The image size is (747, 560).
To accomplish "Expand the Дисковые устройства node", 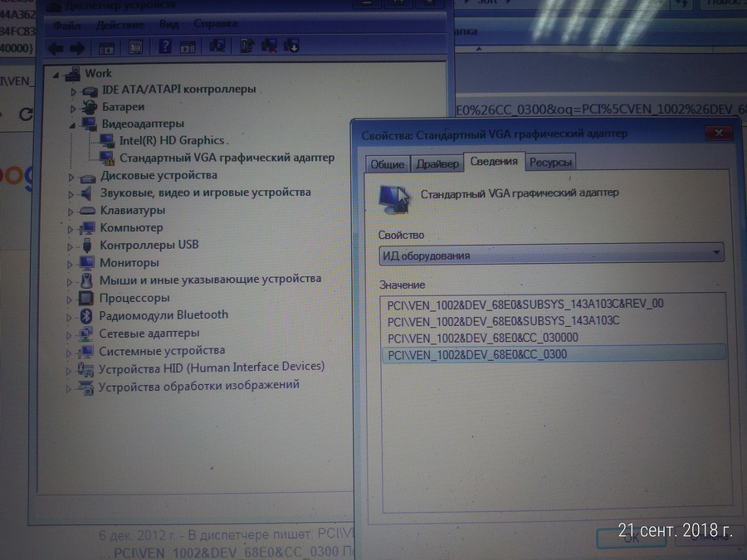I will point(71,177).
